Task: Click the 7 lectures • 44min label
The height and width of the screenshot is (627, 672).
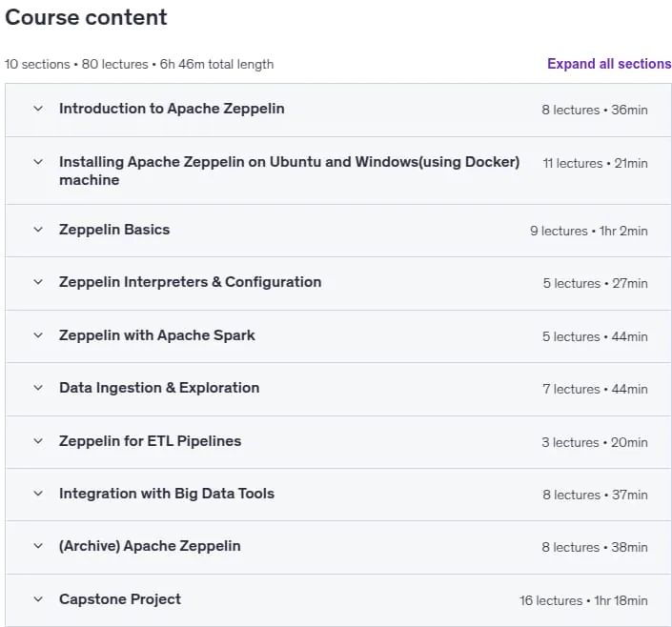Action: (596, 389)
